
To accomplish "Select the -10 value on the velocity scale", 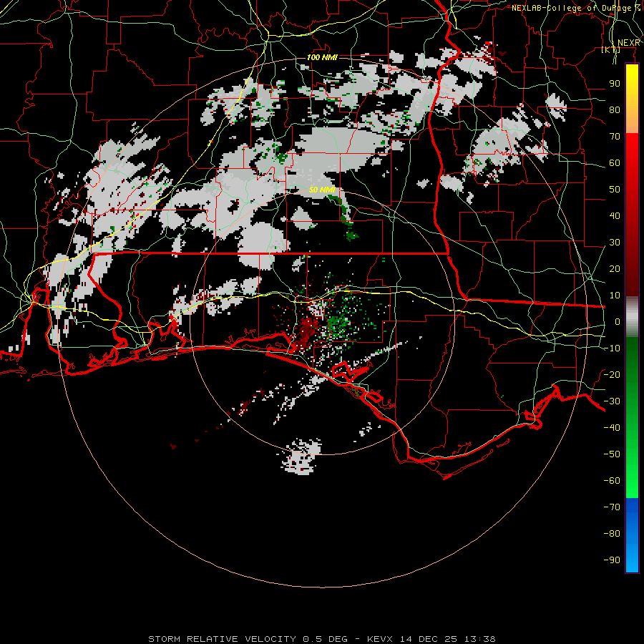I will coord(612,348).
